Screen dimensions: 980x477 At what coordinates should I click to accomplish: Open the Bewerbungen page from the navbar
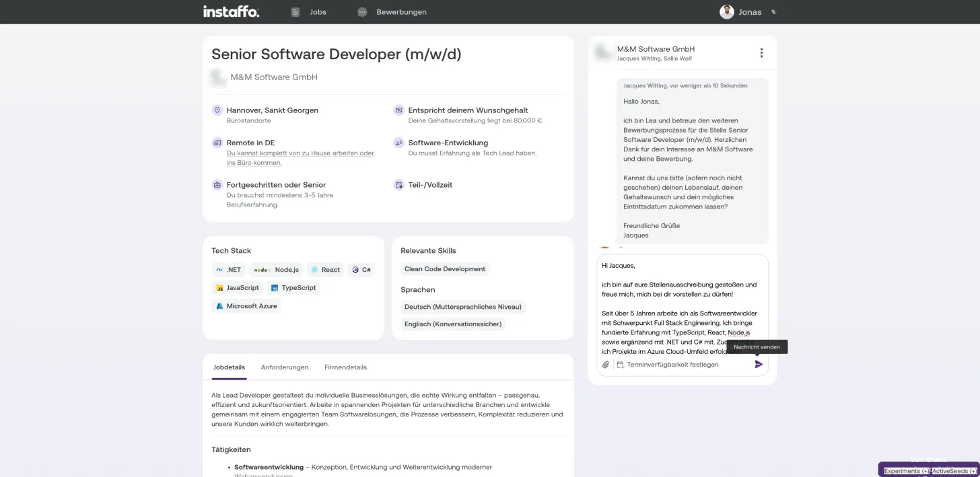392,12
